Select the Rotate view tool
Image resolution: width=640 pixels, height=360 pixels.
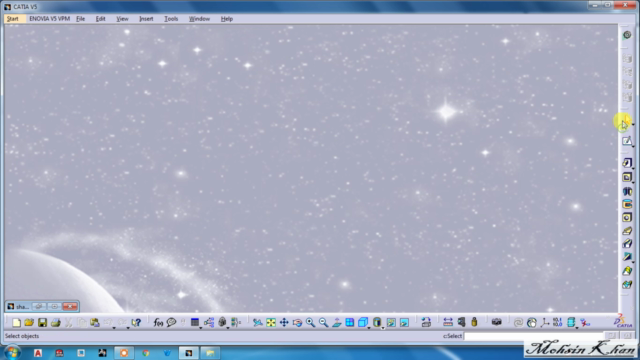[297, 322]
